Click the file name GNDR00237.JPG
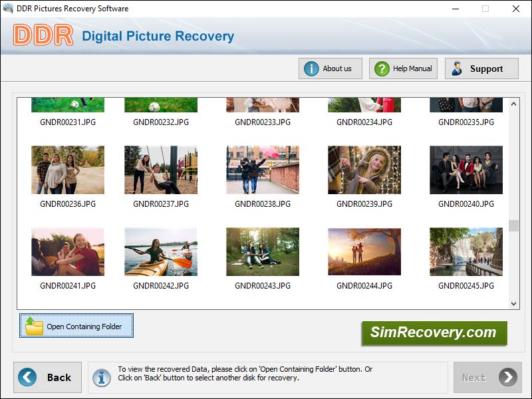Screen dimensions: 532x399 pos(161,204)
